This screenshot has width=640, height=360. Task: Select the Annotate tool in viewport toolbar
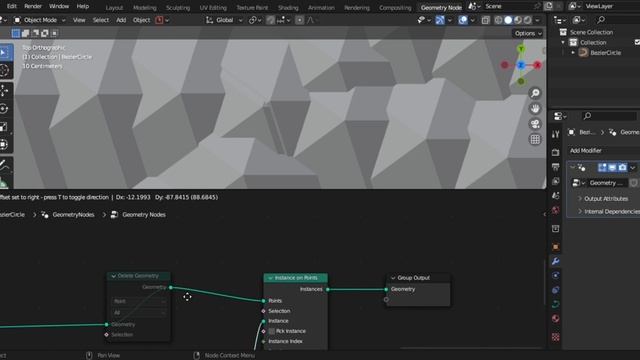point(4,165)
